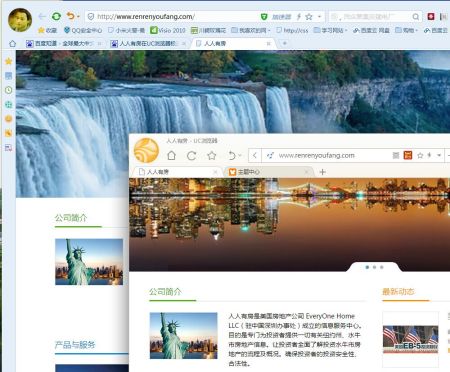Screen dimensions: 450x372
Task: Click the undo arrow in the UC browser toolbar
Action: pos(232,155)
